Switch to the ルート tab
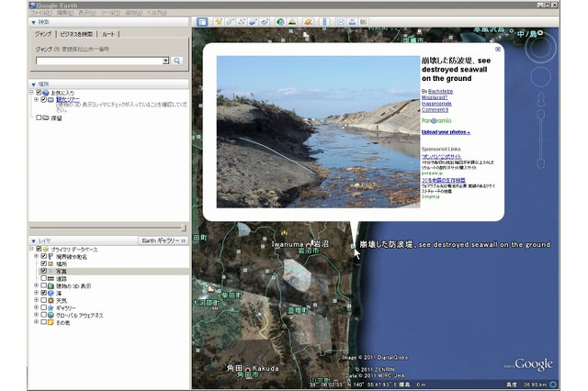The image size is (588, 391). coord(111,33)
